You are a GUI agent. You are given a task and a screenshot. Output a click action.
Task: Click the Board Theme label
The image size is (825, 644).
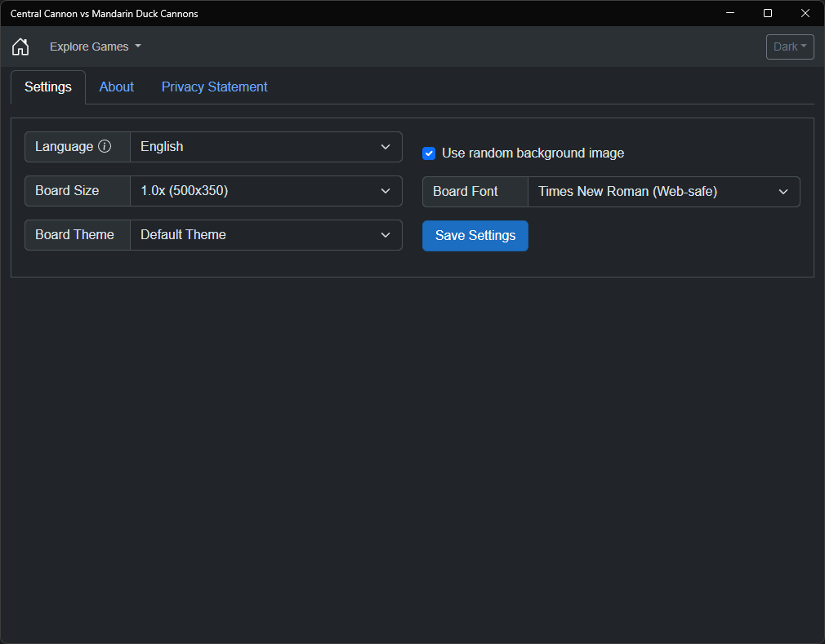click(75, 235)
